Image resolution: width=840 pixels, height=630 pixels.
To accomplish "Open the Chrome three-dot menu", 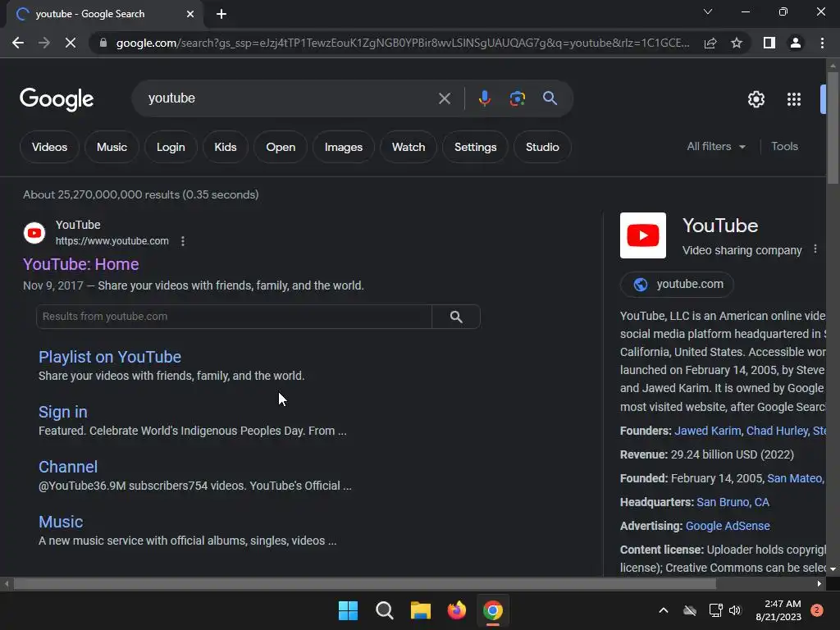I will (822, 43).
